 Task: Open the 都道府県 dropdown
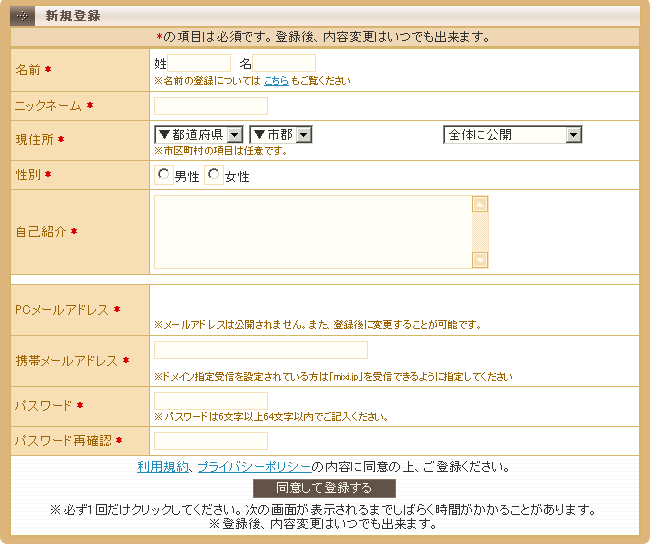199,134
